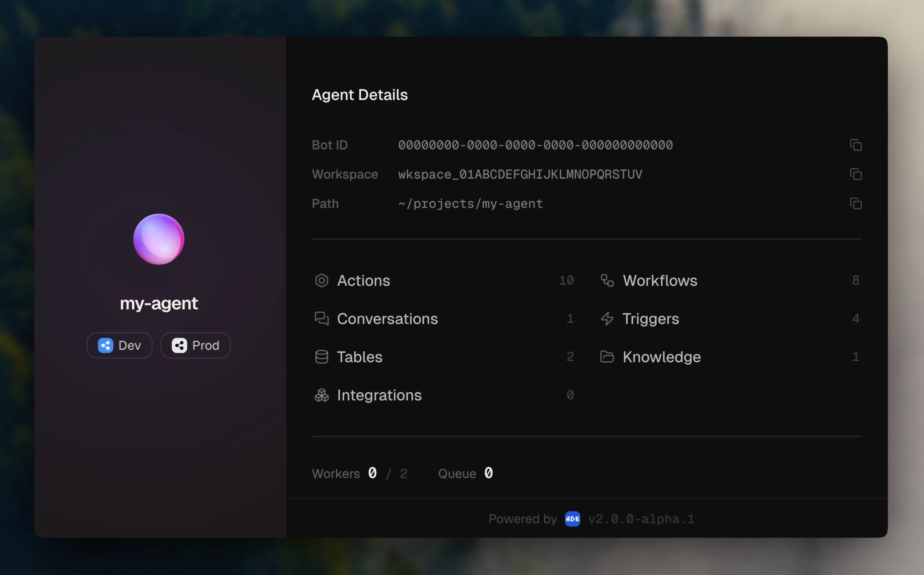Click the Conversations chat bubbles icon
This screenshot has height=575, width=924.
322,319
